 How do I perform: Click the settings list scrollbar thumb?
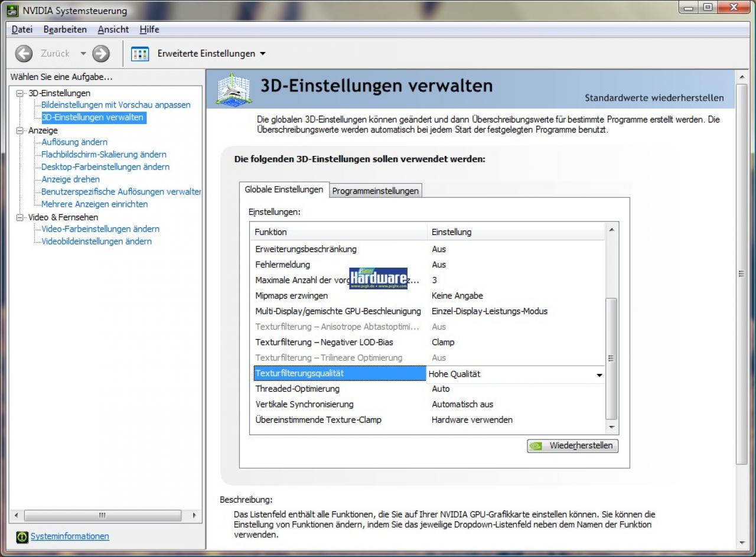pyautogui.click(x=611, y=359)
